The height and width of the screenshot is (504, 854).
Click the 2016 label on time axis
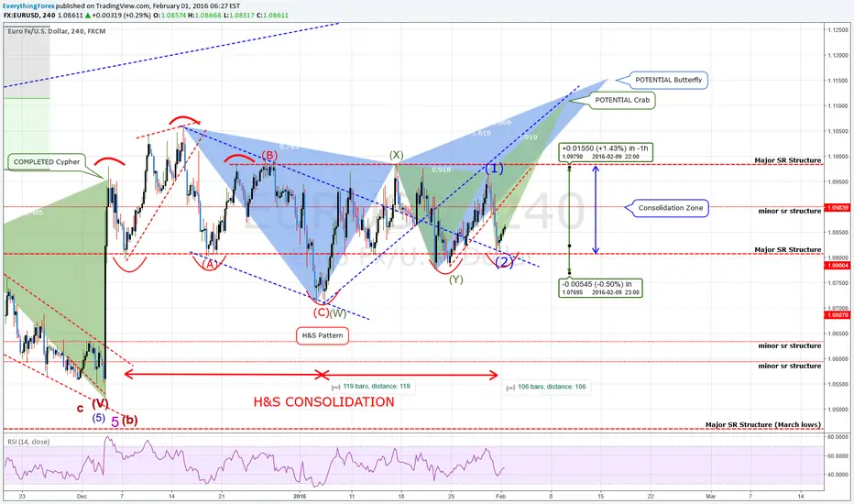(300, 497)
